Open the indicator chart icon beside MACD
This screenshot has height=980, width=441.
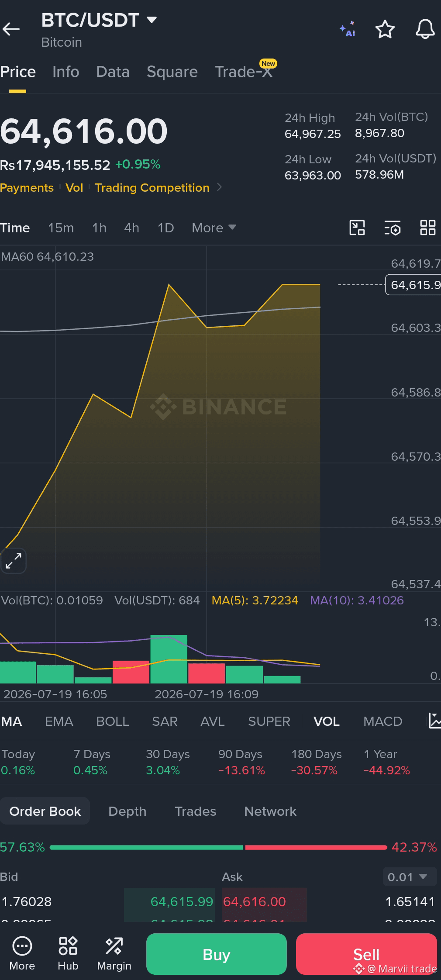point(435,721)
